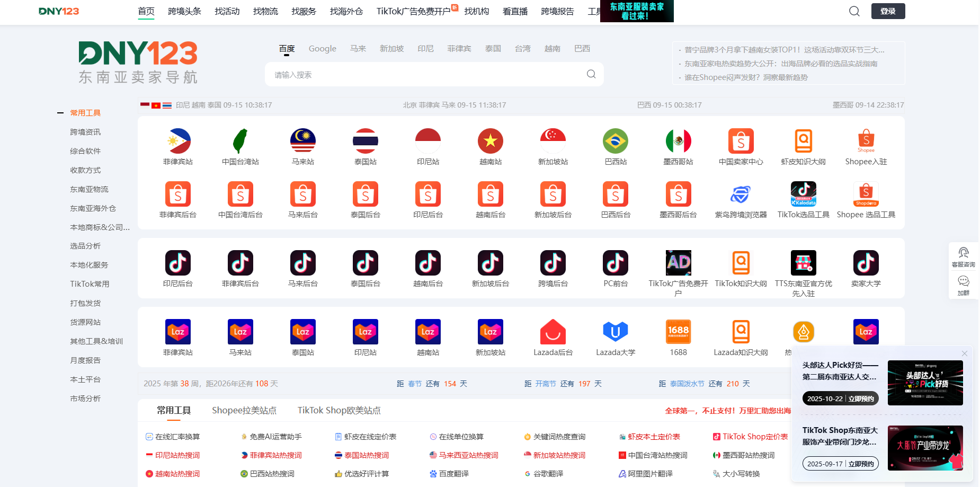Image resolution: width=980 pixels, height=487 pixels.
Task: Open the 大服饰产业带沙龙 event thumbnail
Action: pos(925,448)
